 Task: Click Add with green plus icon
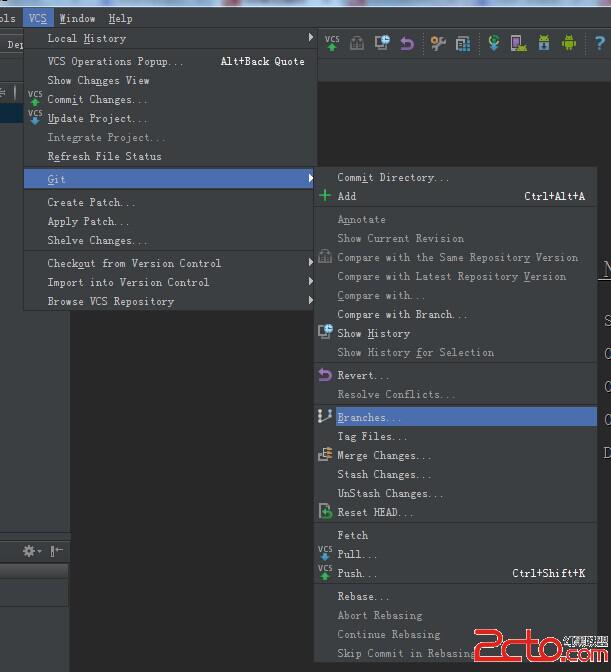coord(456,196)
